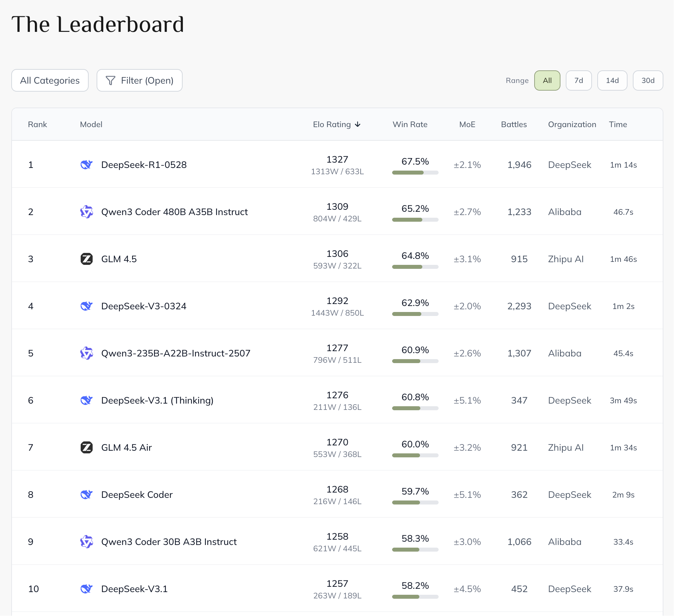Sort by the Win Rate column header
The width and height of the screenshot is (674, 616).
pyautogui.click(x=410, y=125)
